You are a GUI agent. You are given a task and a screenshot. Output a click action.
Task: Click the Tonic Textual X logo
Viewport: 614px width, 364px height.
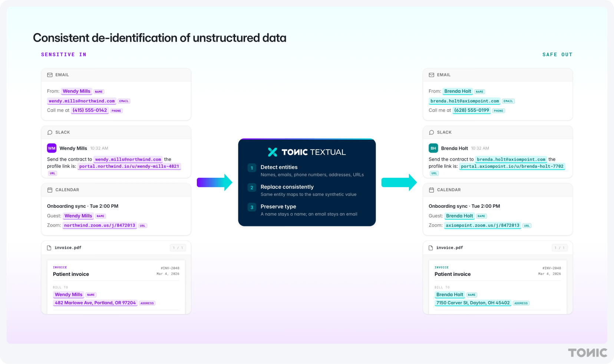tap(273, 152)
